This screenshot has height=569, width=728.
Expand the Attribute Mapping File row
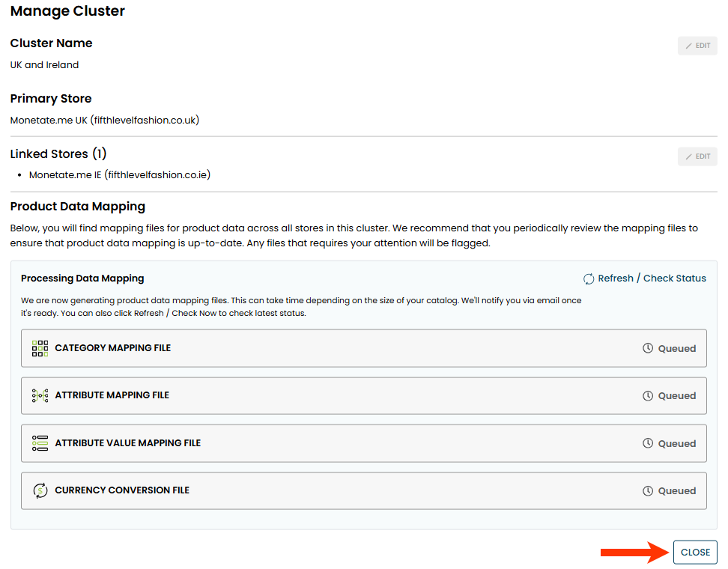click(363, 396)
